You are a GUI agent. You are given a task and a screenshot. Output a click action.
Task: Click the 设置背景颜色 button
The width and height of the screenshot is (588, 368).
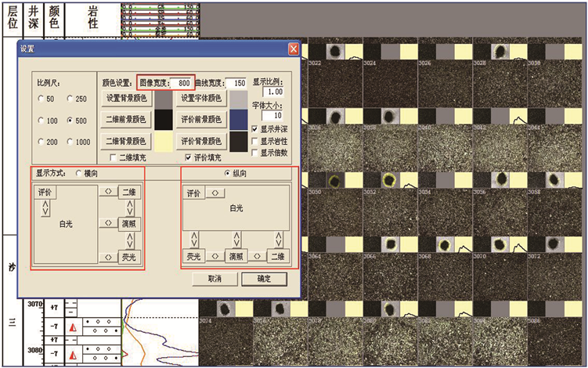point(126,99)
